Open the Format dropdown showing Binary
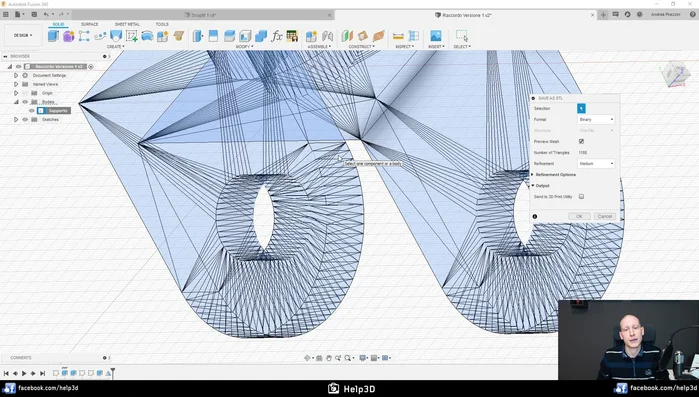This screenshot has width=699, height=397. point(596,119)
